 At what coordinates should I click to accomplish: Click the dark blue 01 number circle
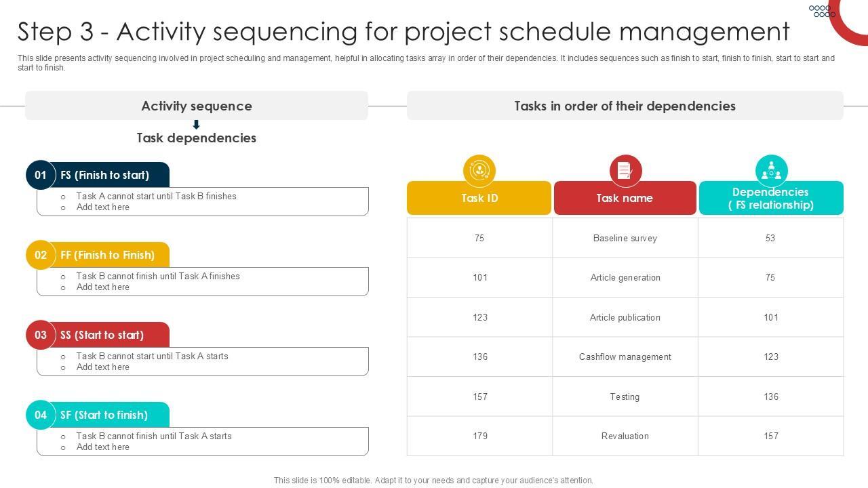pos(41,175)
